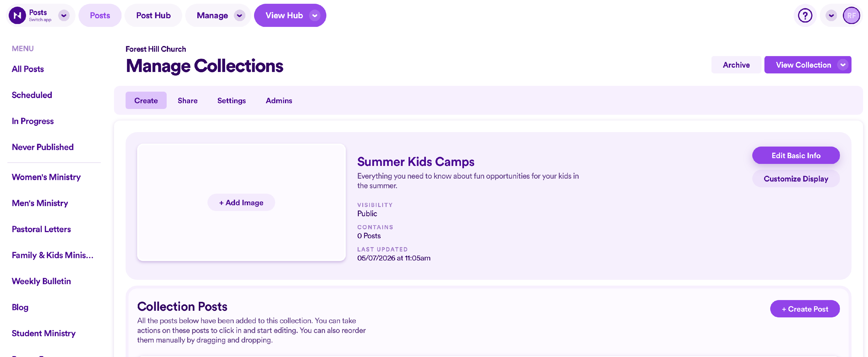Open the View Collection dropdown arrow
868x357 pixels.
coord(843,65)
